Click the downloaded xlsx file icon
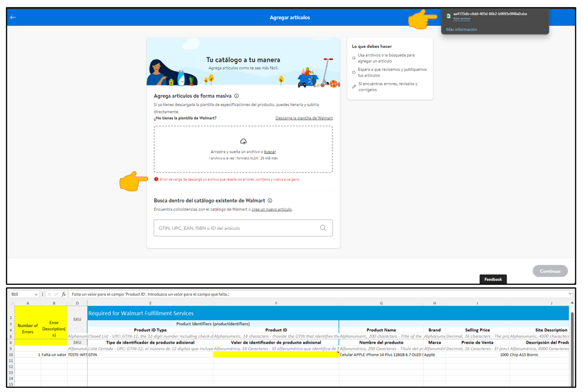 tap(449, 16)
